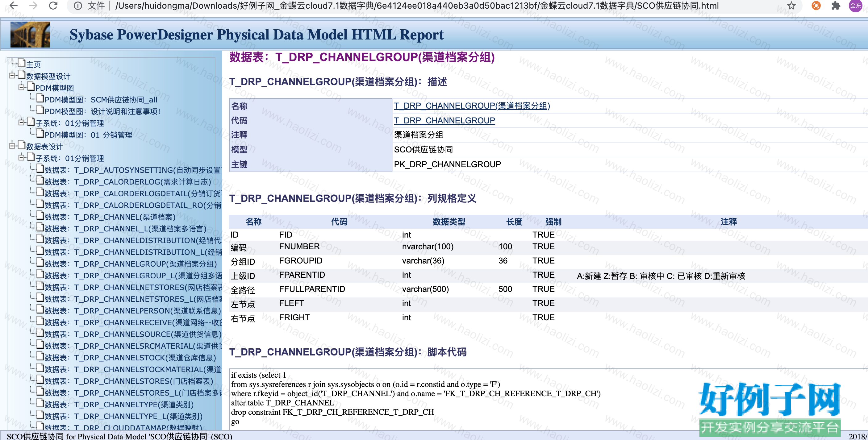Screen dimensions: 868x440
Task: Click the FLEFT column code cell
Action: point(291,303)
